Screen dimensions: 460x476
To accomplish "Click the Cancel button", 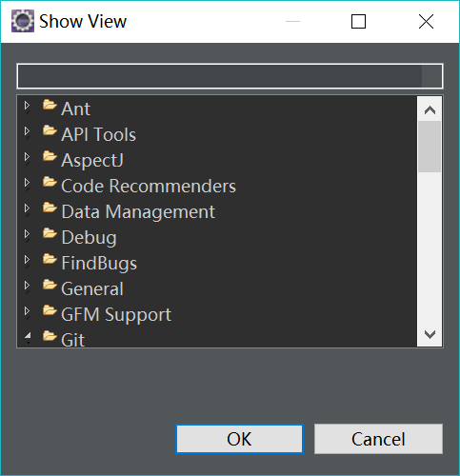I will [378, 439].
